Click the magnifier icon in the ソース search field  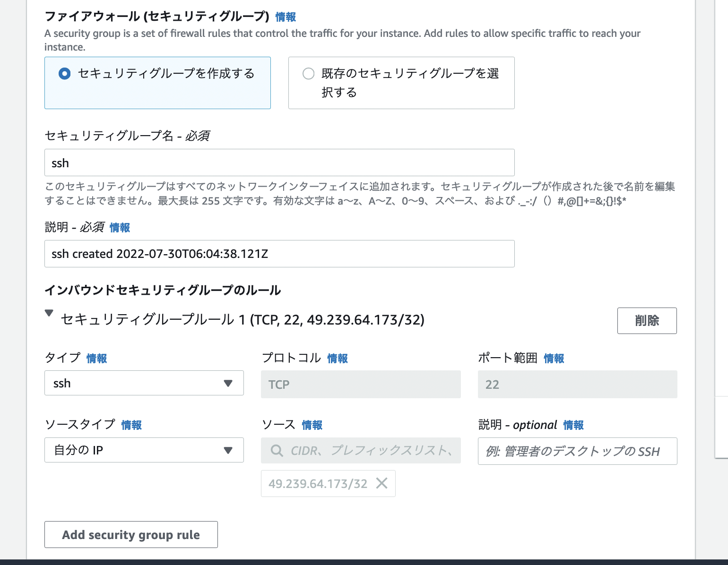tap(277, 451)
